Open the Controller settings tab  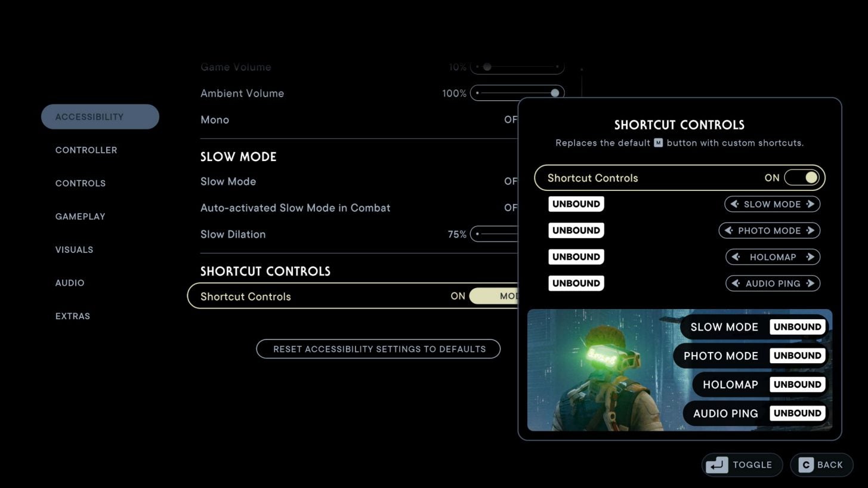point(87,150)
